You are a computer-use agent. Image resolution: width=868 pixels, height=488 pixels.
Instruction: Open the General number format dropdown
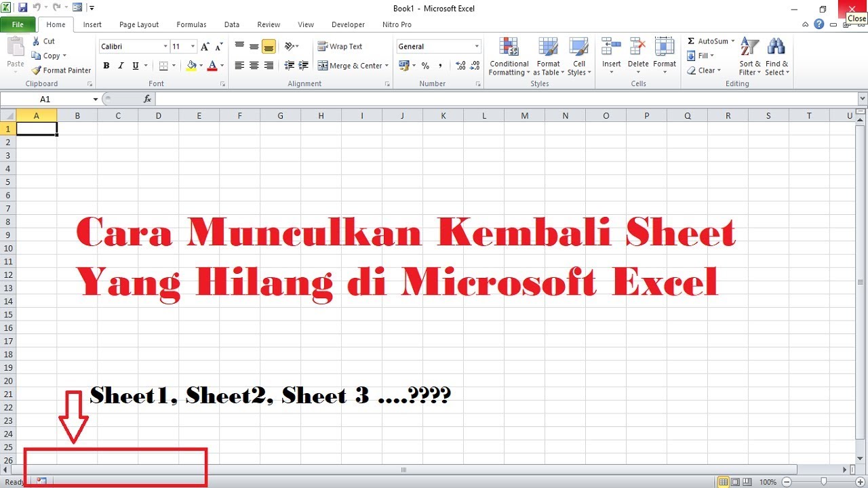click(477, 47)
